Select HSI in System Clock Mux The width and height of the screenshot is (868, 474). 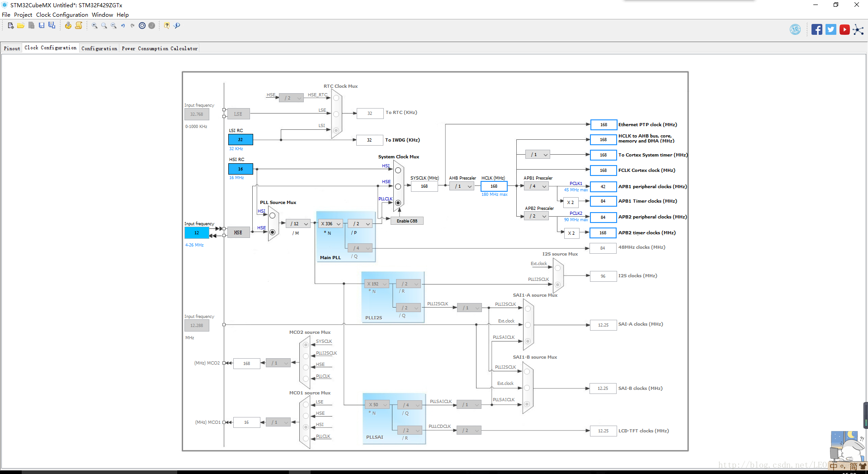coord(398,171)
